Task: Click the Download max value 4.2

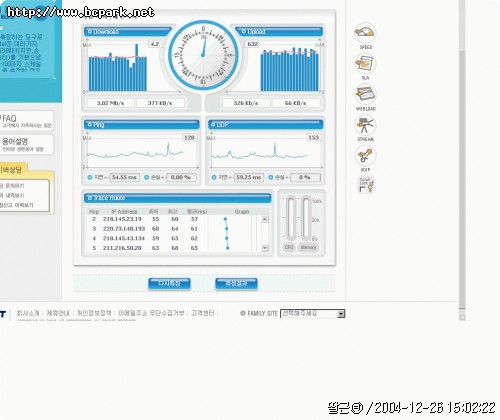Action: (x=155, y=44)
